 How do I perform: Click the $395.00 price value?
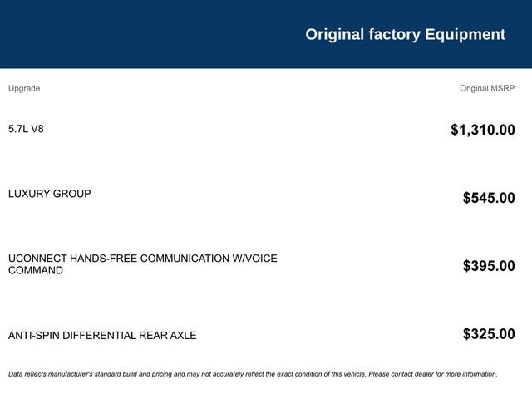[x=489, y=266]
